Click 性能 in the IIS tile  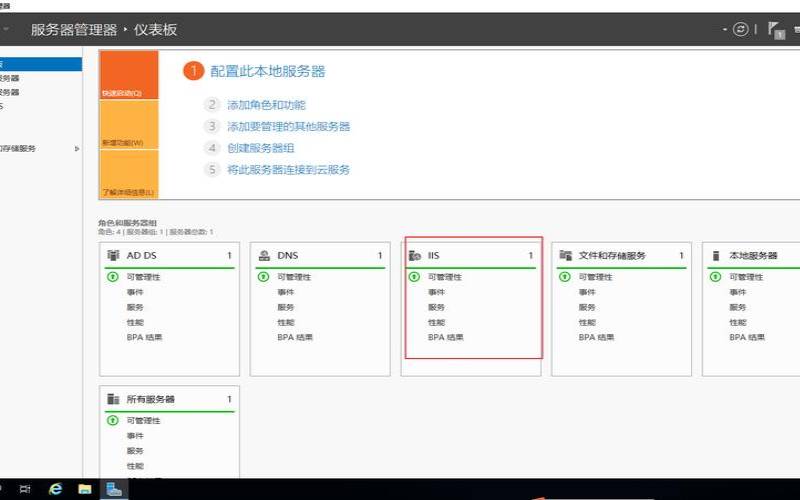click(x=437, y=322)
